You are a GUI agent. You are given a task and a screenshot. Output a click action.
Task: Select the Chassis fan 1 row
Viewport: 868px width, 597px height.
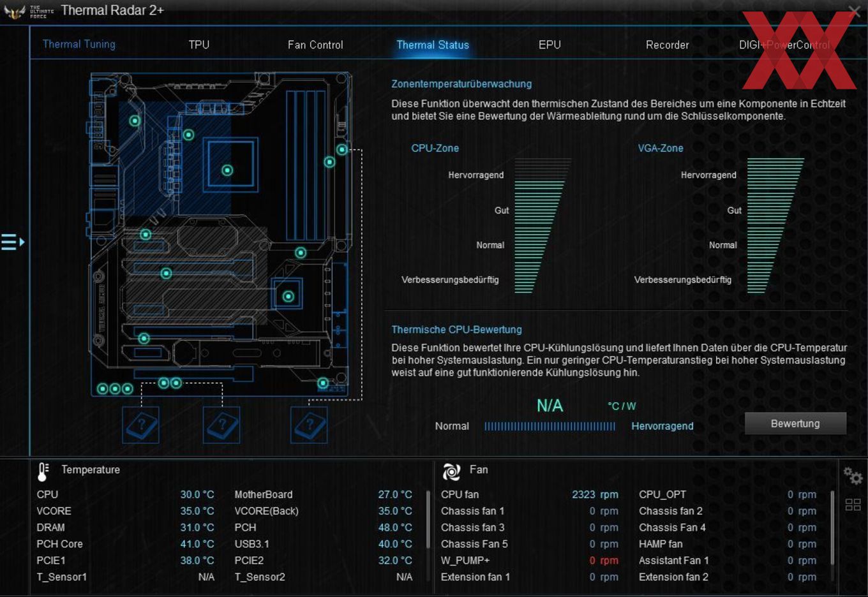[530, 511]
